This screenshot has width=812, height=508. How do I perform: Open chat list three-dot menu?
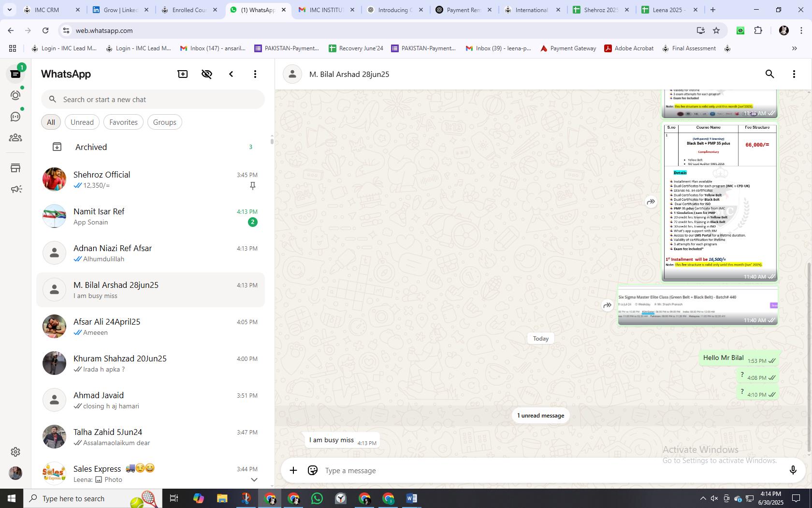coord(255,74)
